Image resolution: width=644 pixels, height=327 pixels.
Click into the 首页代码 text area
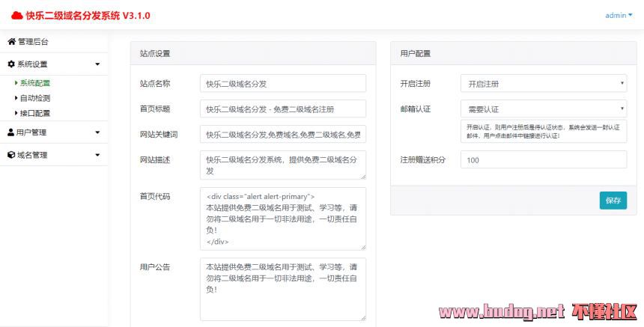tap(282, 218)
